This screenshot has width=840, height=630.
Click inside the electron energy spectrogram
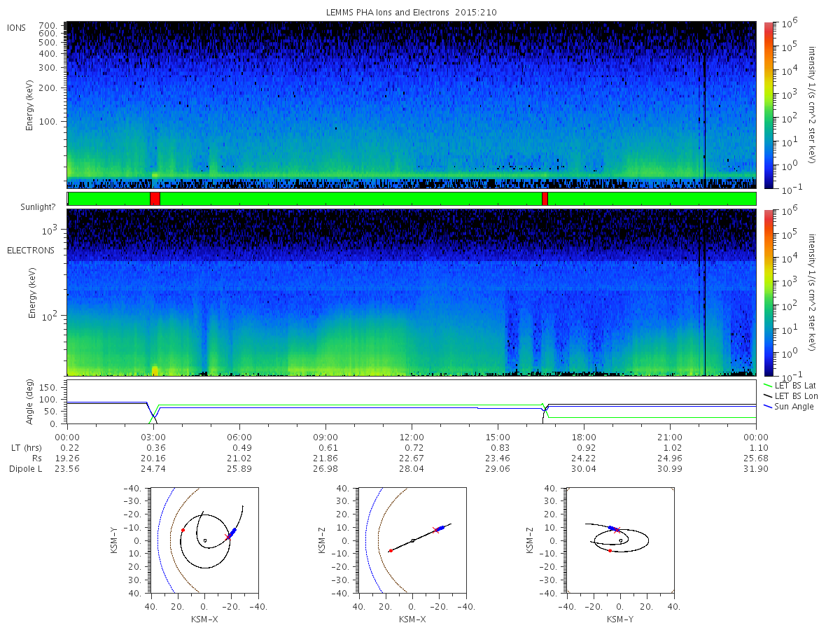point(412,293)
